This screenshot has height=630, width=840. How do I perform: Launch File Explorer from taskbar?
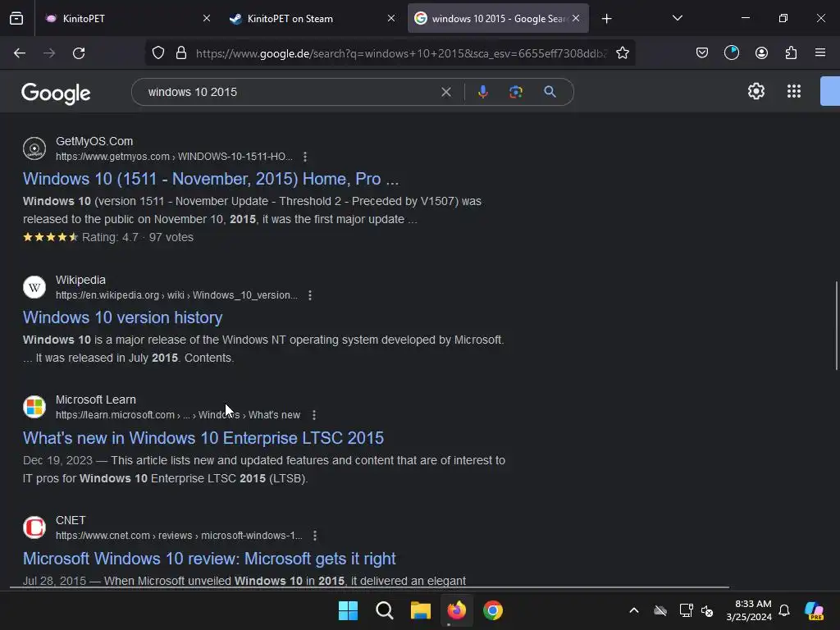(x=421, y=610)
